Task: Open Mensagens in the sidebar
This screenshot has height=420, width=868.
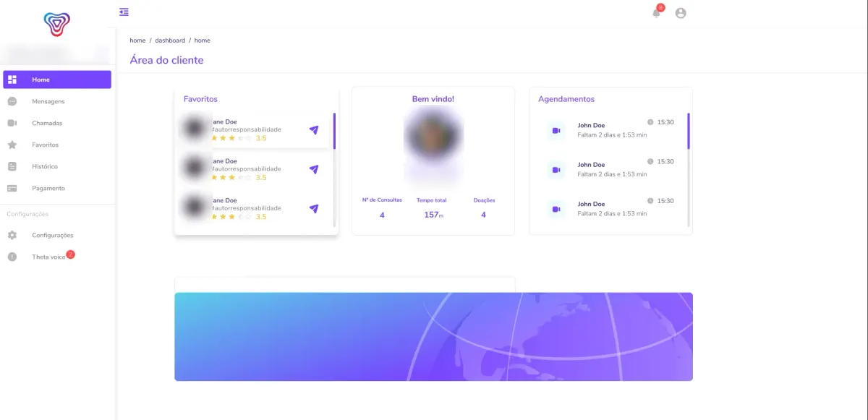Action: click(x=57, y=101)
